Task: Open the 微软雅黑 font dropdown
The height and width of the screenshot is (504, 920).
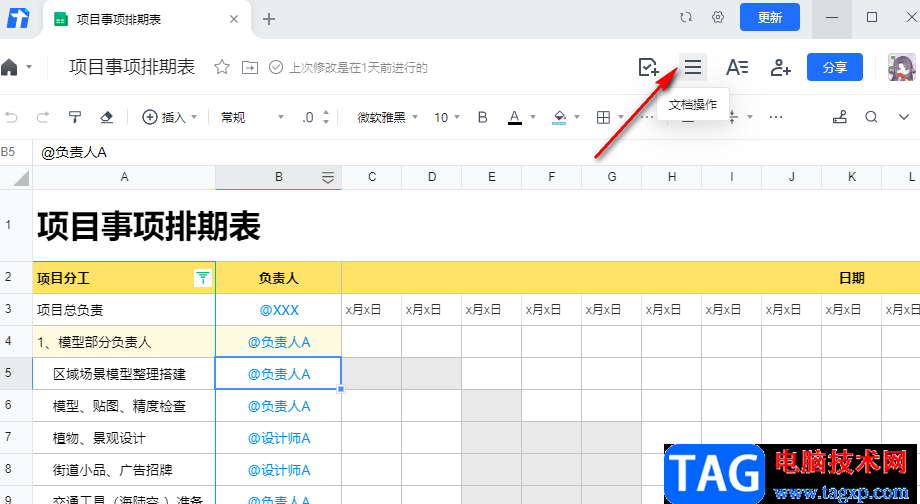Action: [388, 117]
